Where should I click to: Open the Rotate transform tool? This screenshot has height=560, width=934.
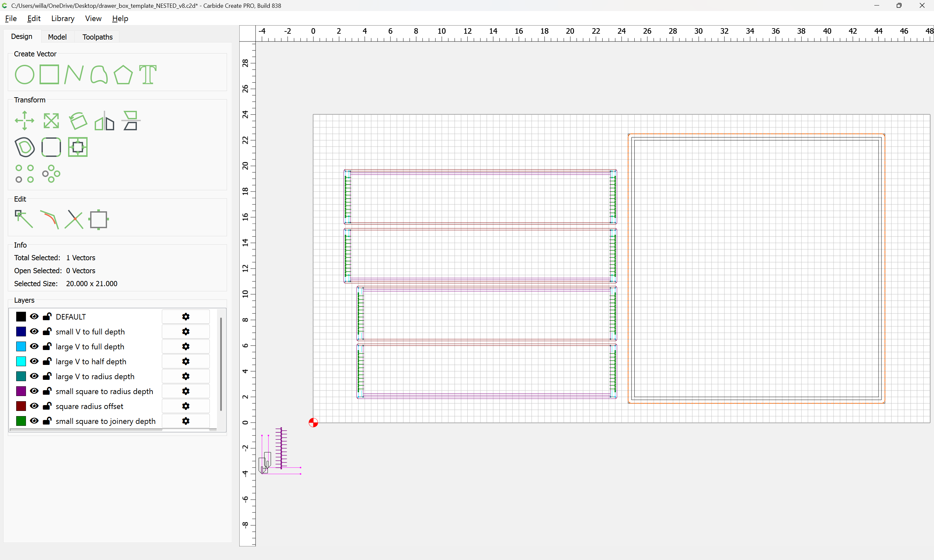tap(78, 121)
